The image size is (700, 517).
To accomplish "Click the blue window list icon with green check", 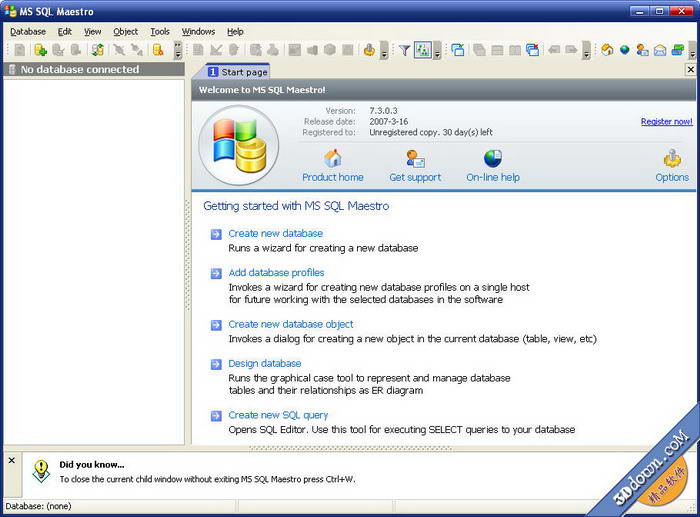I will tap(458, 50).
